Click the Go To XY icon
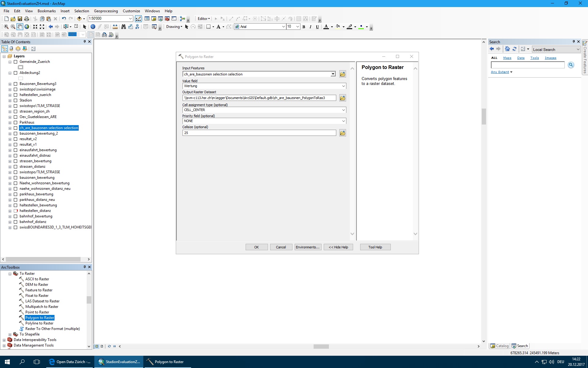Viewport: 588px width, 368px height. (x=137, y=27)
